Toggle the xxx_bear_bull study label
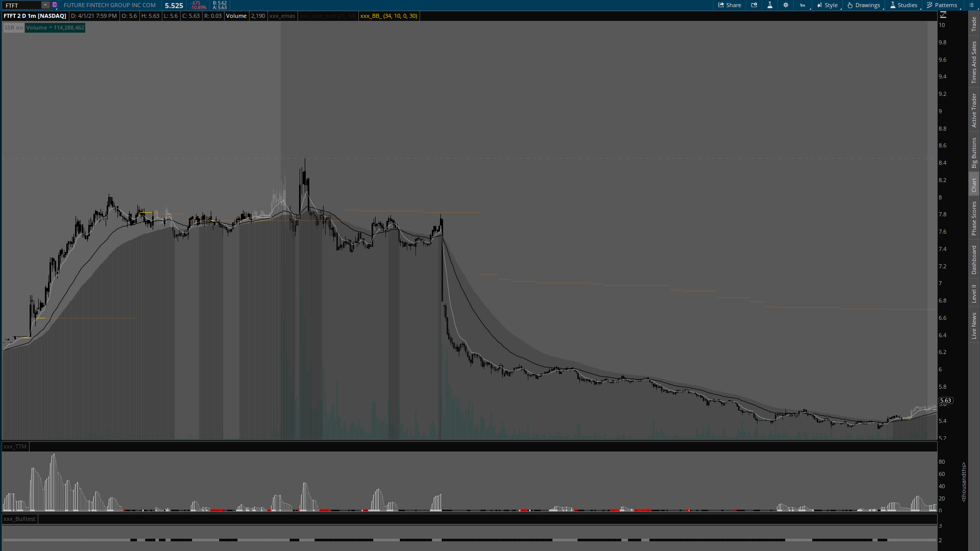The width and height of the screenshot is (980, 551). pyautogui.click(x=327, y=16)
